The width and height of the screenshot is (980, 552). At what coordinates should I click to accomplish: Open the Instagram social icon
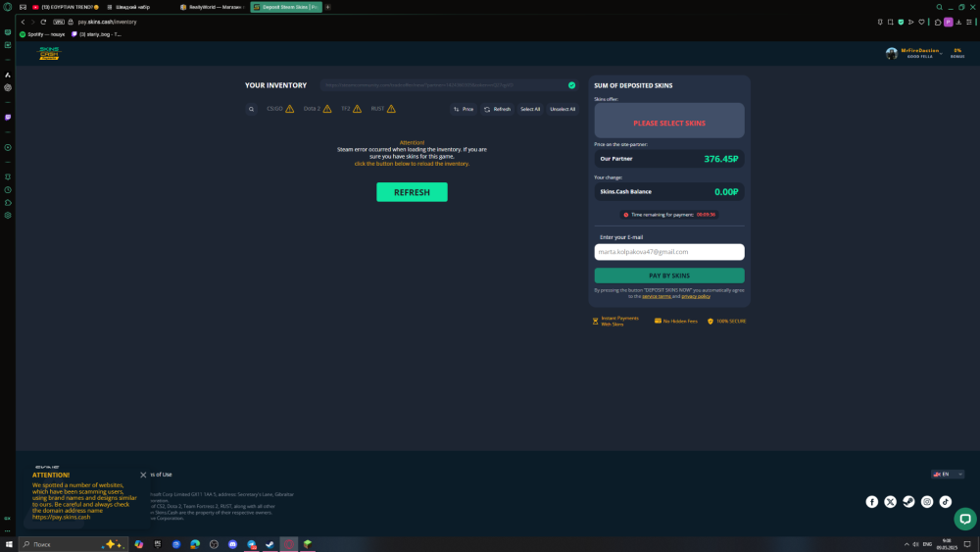click(x=927, y=501)
